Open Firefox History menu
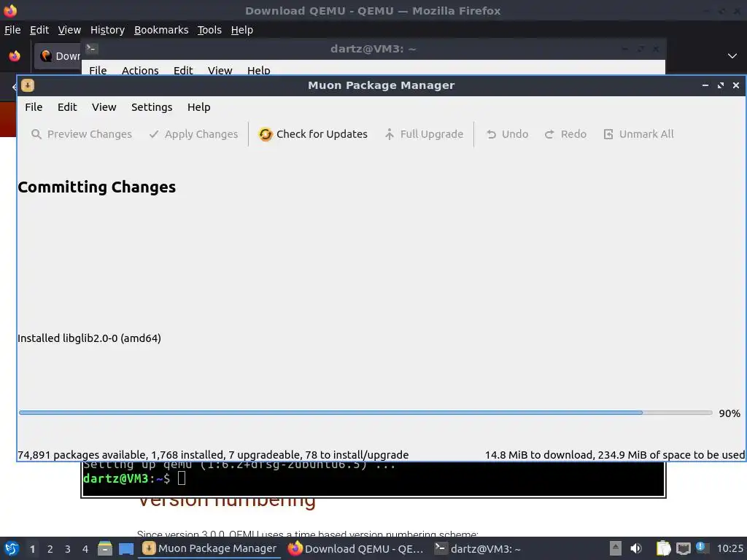The width and height of the screenshot is (747, 560). point(107,30)
